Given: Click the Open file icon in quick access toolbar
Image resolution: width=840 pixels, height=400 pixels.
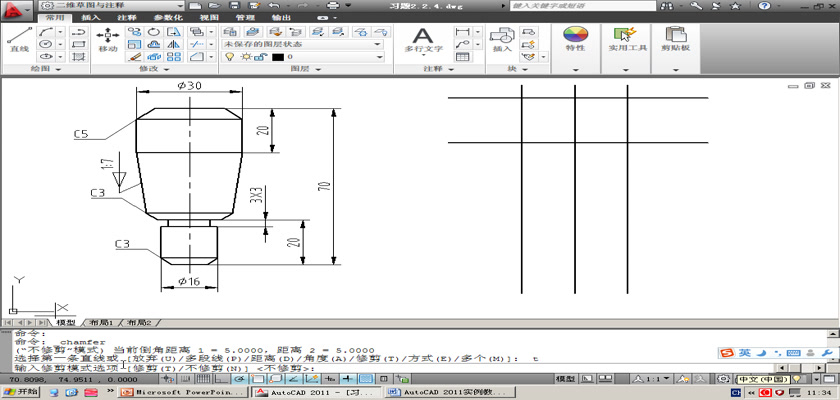Looking at the screenshot, I should pyautogui.click(x=214, y=5).
